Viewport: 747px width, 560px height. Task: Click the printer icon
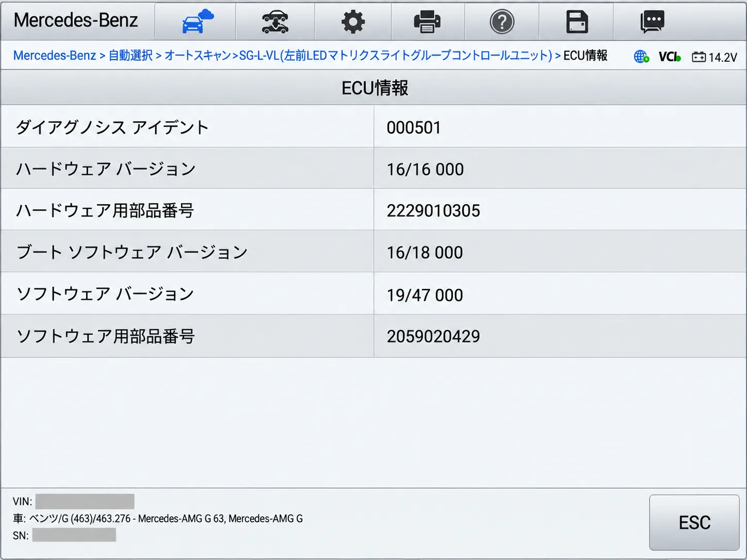pyautogui.click(x=427, y=22)
